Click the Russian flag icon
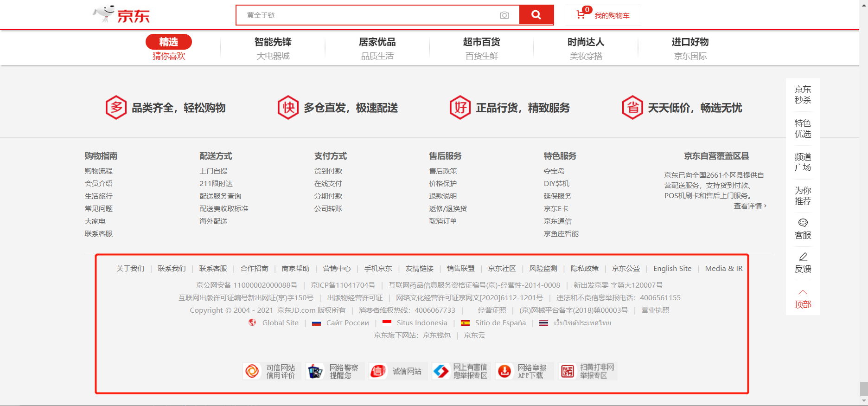868x406 pixels. pos(316,323)
